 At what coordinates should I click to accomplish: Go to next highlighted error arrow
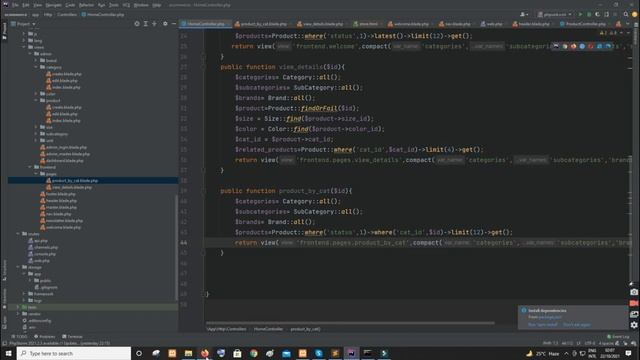point(628,33)
